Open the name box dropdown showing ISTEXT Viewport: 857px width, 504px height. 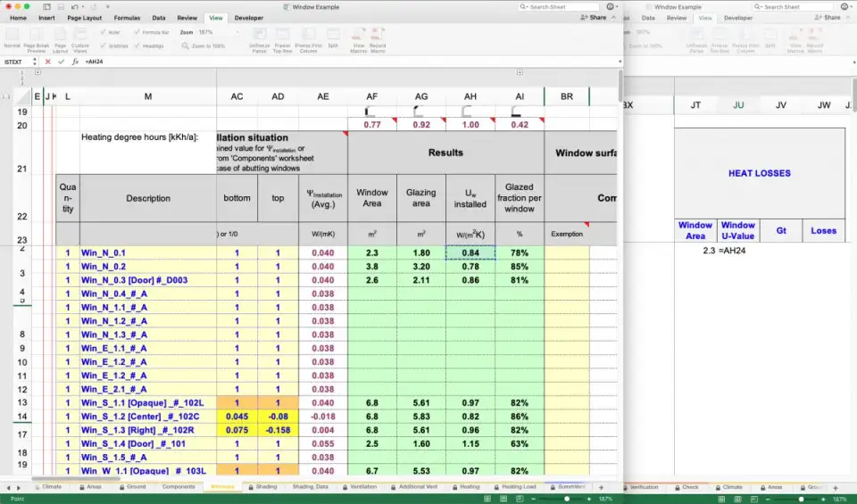tap(36, 62)
